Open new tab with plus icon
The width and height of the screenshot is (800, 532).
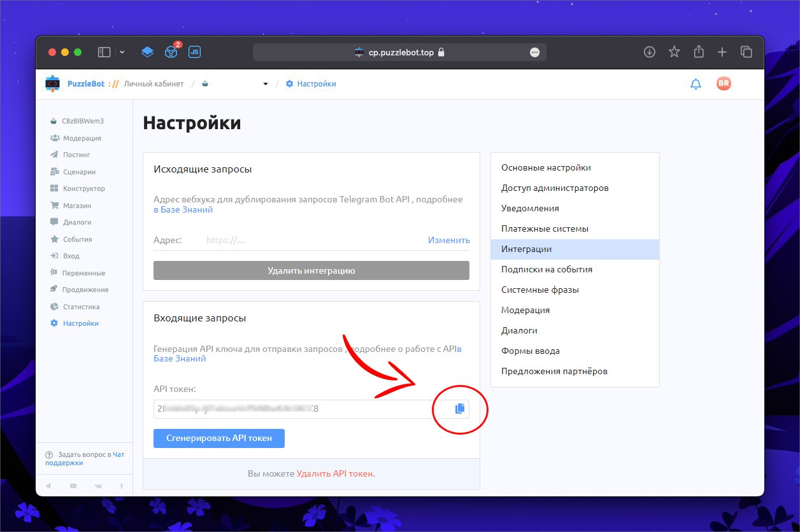click(722, 52)
